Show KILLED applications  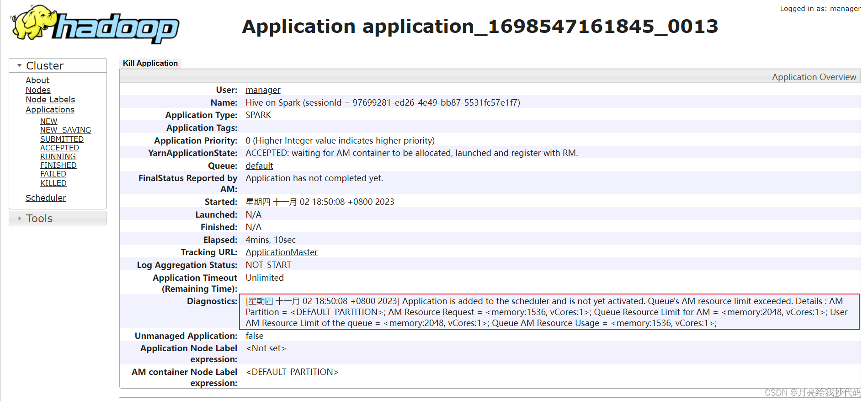(53, 183)
